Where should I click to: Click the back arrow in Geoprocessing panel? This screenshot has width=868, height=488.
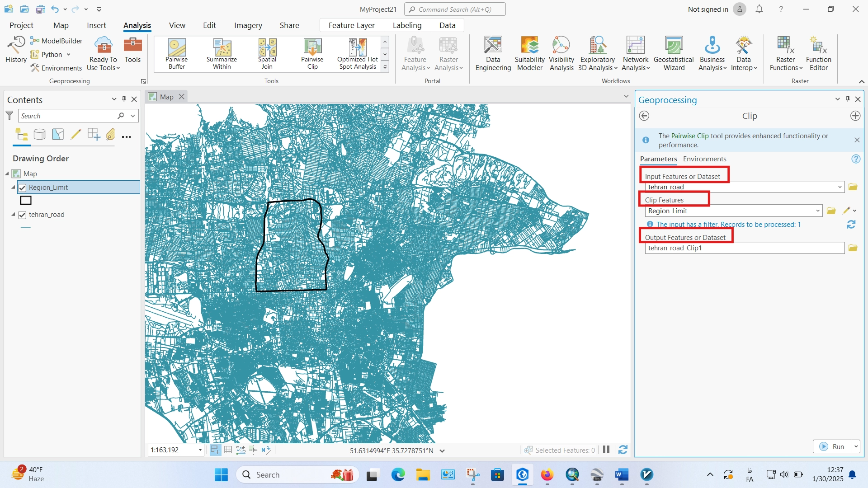point(644,116)
